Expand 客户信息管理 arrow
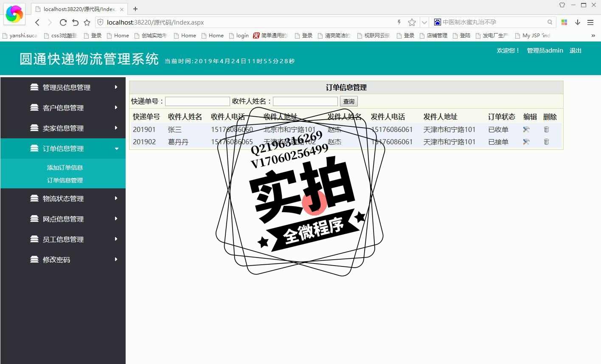Viewport: 601px width, 364px height. click(116, 107)
